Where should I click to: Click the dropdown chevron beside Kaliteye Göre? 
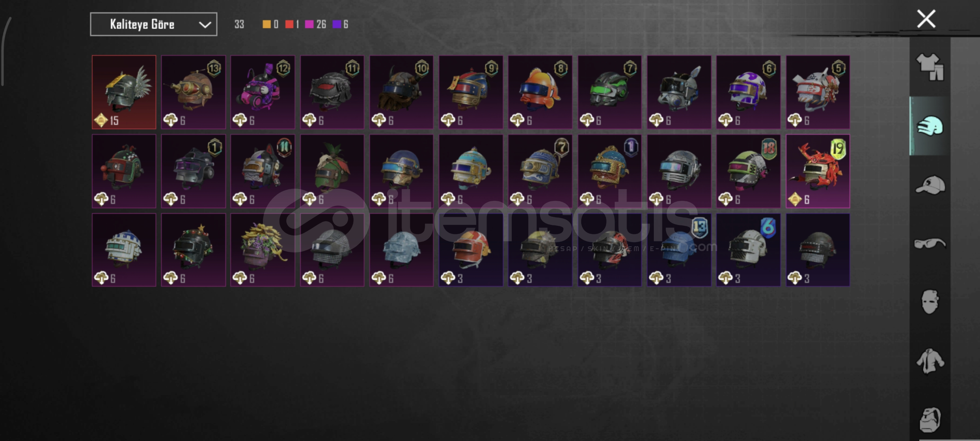204,25
